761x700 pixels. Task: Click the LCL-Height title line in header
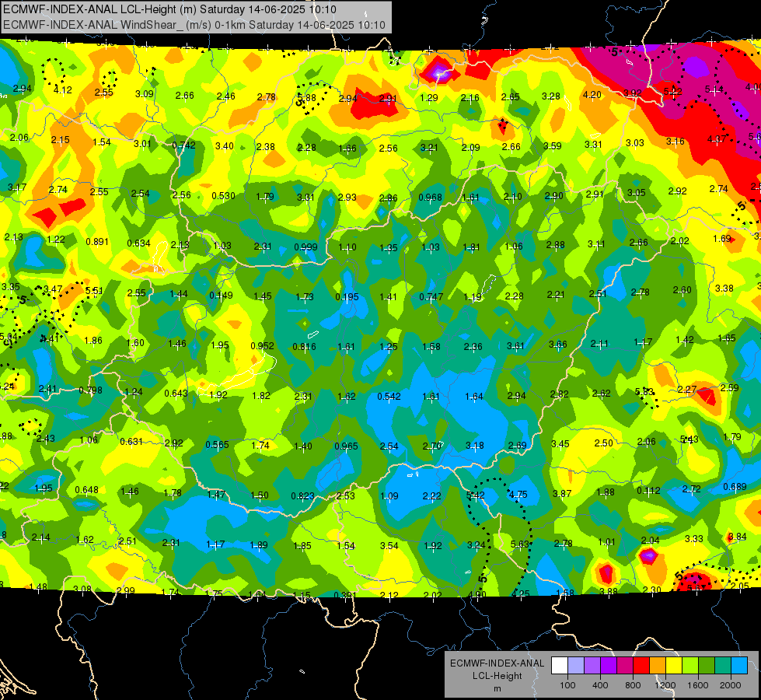(x=170, y=9)
